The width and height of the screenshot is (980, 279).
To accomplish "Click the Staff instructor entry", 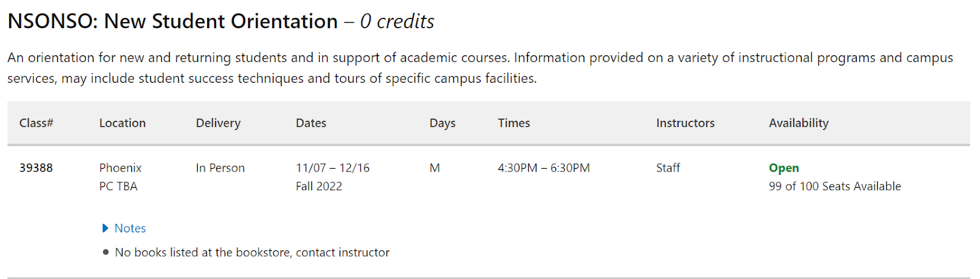I will click(668, 168).
